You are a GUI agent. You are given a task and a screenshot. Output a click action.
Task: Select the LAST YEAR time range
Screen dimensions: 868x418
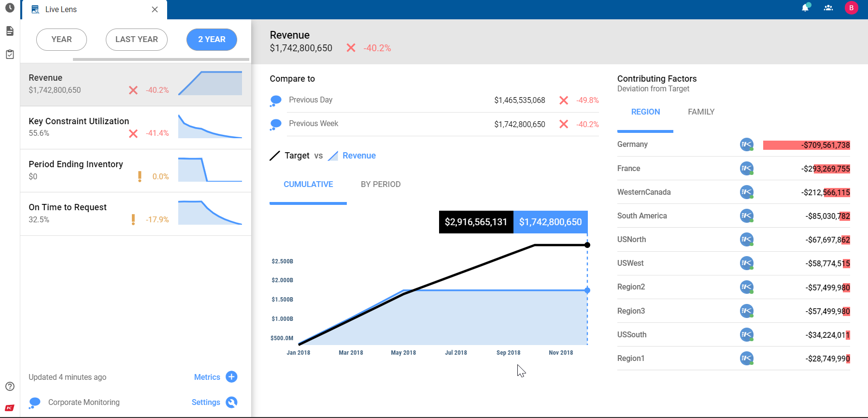tap(136, 40)
